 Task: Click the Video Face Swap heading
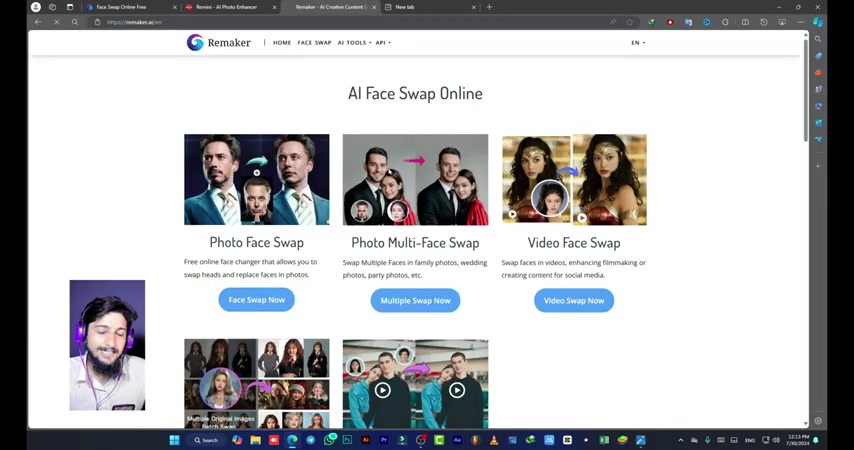[x=574, y=242]
